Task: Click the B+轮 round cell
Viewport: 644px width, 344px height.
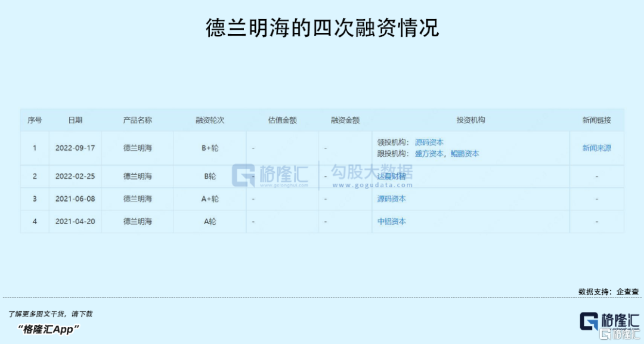Action: click(x=210, y=148)
